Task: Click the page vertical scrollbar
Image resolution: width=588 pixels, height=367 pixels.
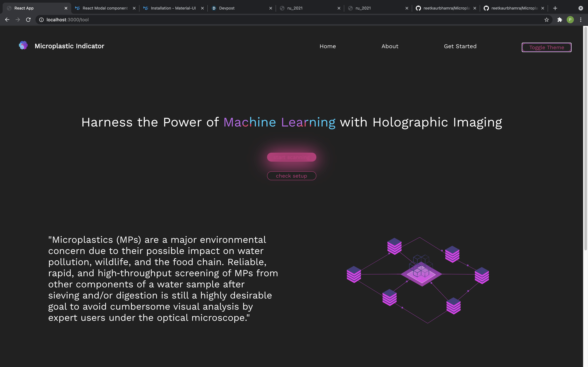Action: 585,138
